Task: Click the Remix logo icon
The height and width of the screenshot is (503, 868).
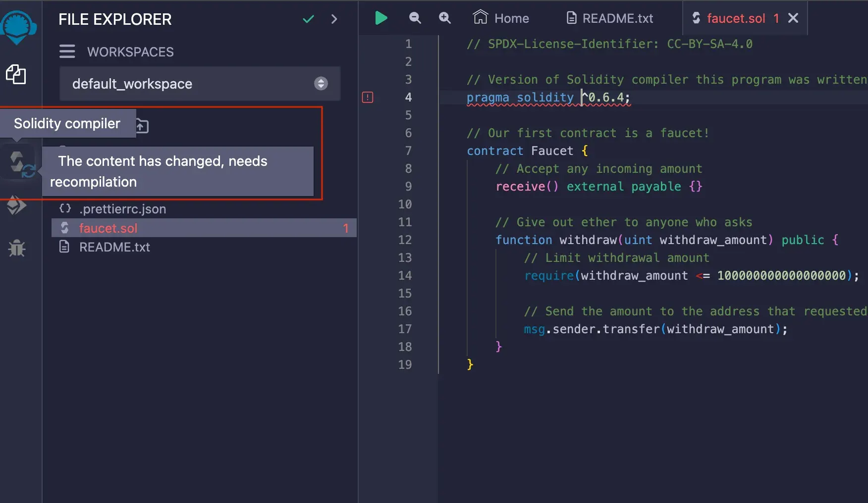Action: click(18, 27)
